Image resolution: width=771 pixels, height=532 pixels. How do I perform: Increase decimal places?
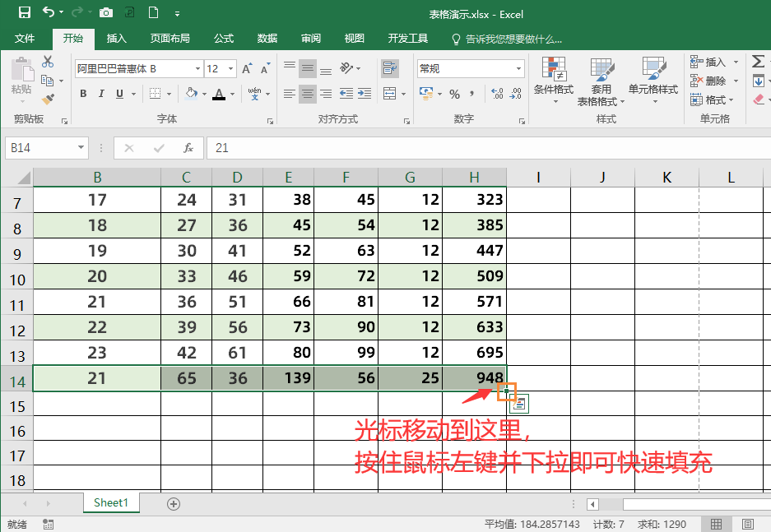(x=497, y=94)
